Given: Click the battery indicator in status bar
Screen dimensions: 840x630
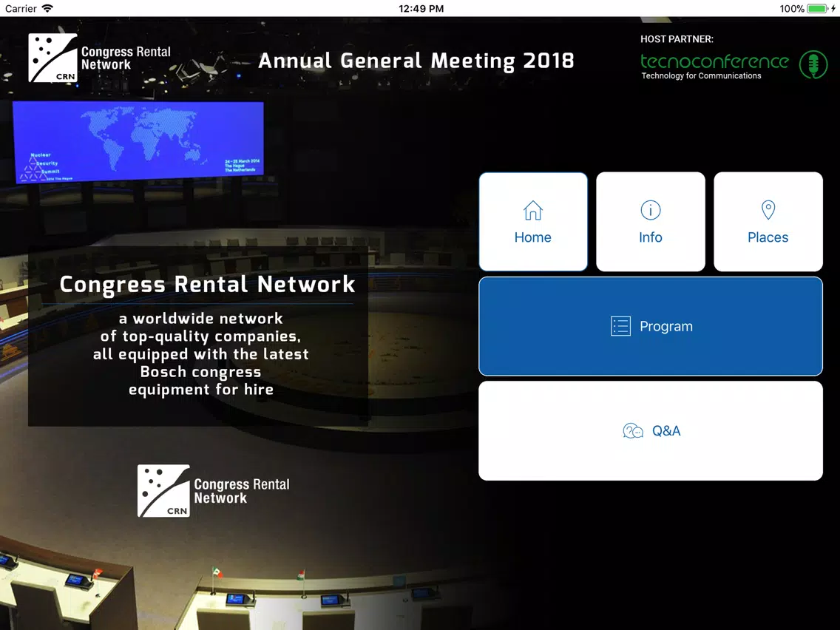Looking at the screenshot, I should point(818,9).
